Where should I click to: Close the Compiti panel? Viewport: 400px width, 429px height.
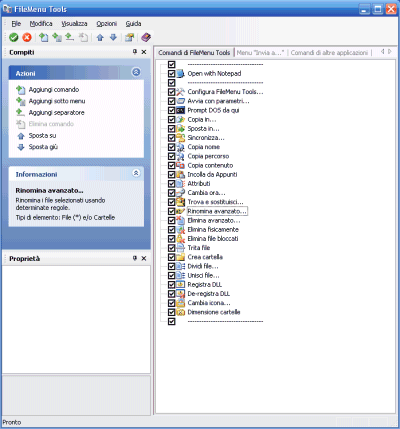click(144, 52)
